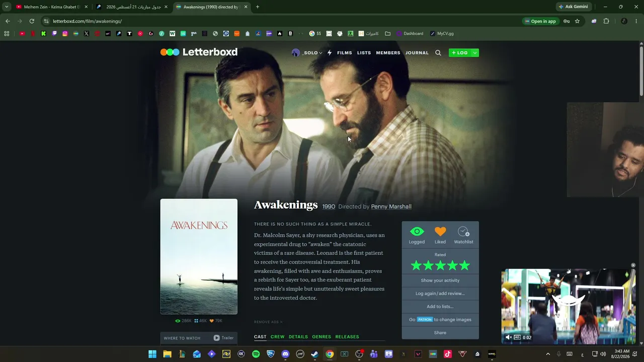Viewport: 644px width, 362px height.
Task: Open the 1990 release year link
Action: [x=329, y=207]
